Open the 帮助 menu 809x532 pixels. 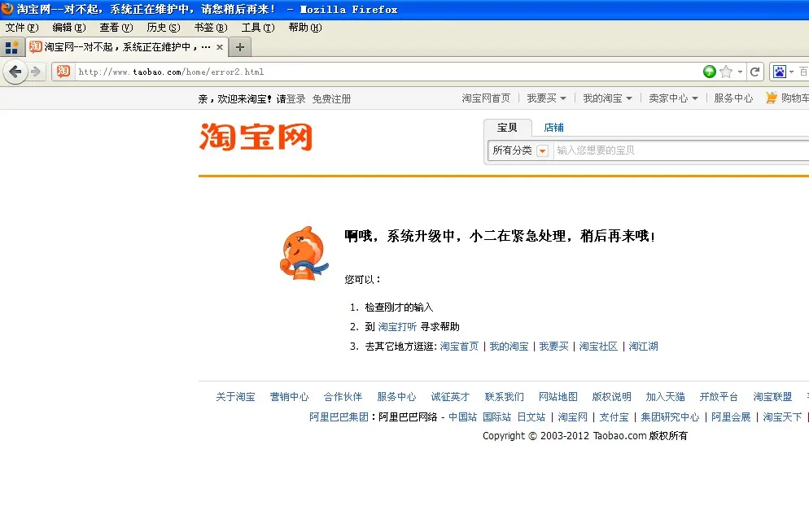pyautogui.click(x=305, y=28)
